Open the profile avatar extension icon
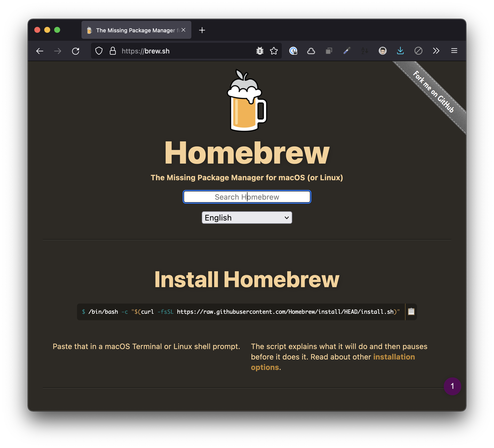 (383, 51)
